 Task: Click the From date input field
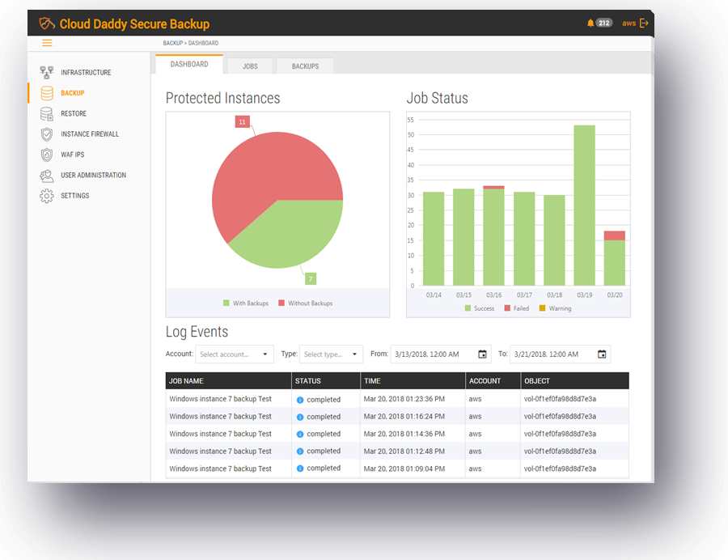coord(441,354)
